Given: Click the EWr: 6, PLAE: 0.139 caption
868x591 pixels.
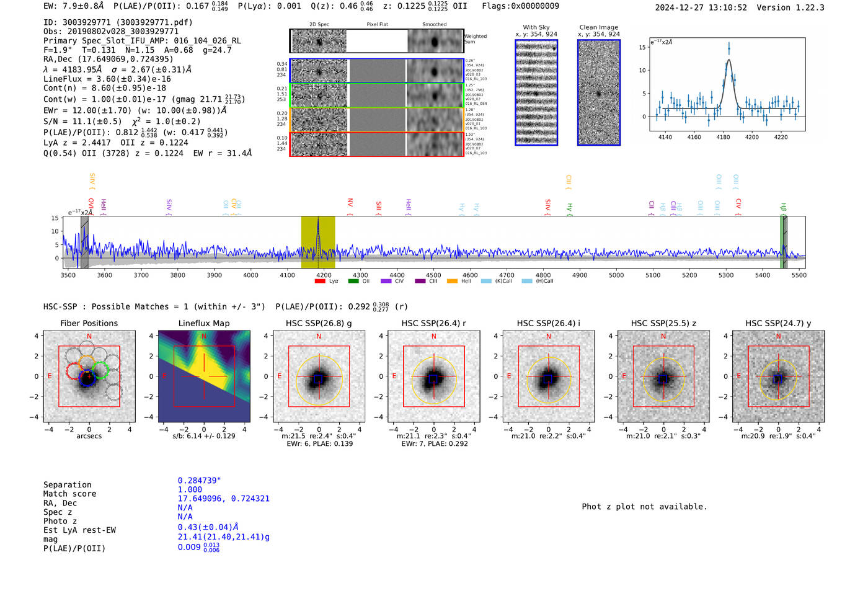Looking at the screenshot, I should pos(320,444).
